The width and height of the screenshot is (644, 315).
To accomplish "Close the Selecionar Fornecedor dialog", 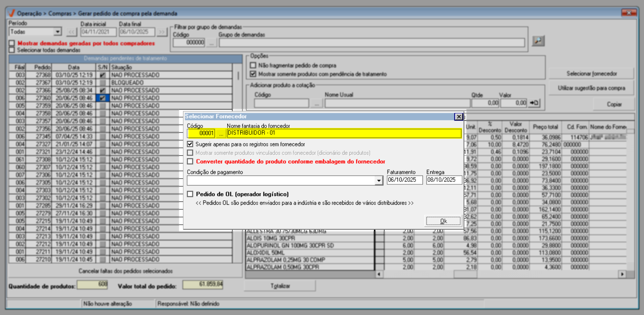I will click(x=458, y=117).
